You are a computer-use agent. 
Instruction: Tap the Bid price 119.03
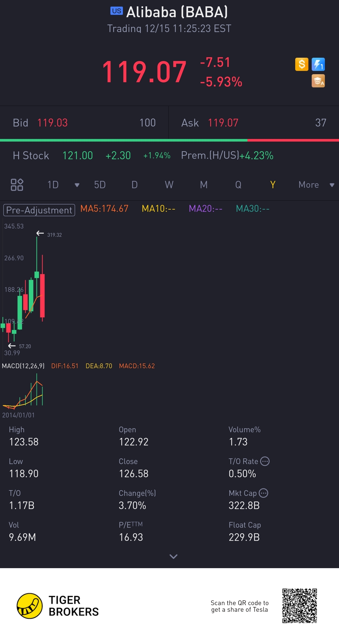click(x=52, y=123)
